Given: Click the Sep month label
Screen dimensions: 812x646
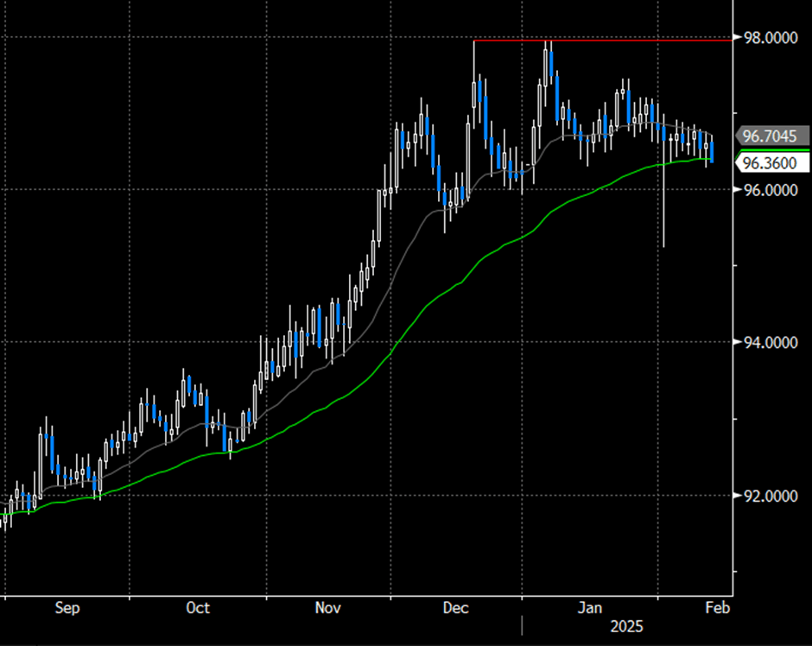Looking at the screenshot, I should pyautogui.click(x=67, y=608).
